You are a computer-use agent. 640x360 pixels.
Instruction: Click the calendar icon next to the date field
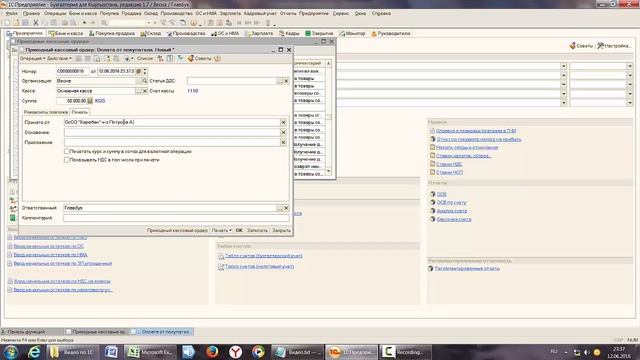(139, 71)
